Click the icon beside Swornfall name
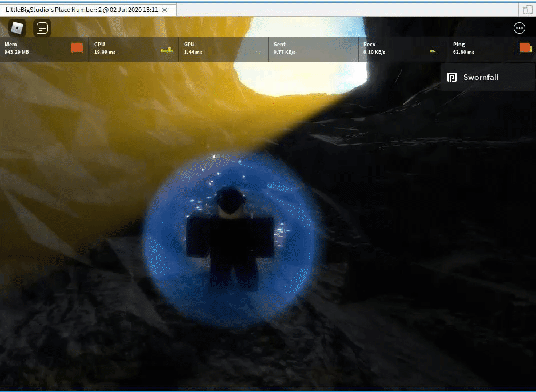The width and height of the screenshot is (536, 392). (x=452, y=77)
